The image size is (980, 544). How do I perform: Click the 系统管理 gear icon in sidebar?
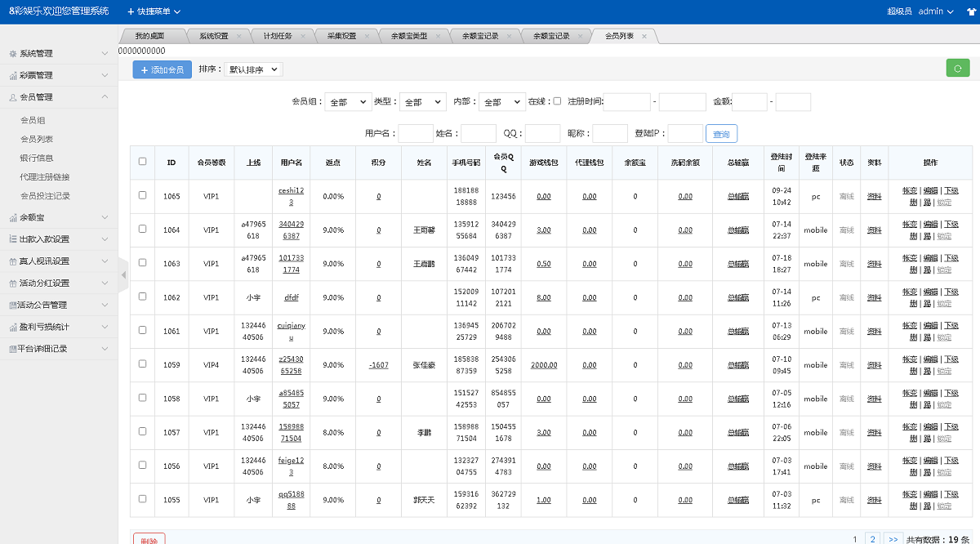(x=13, y=54)
